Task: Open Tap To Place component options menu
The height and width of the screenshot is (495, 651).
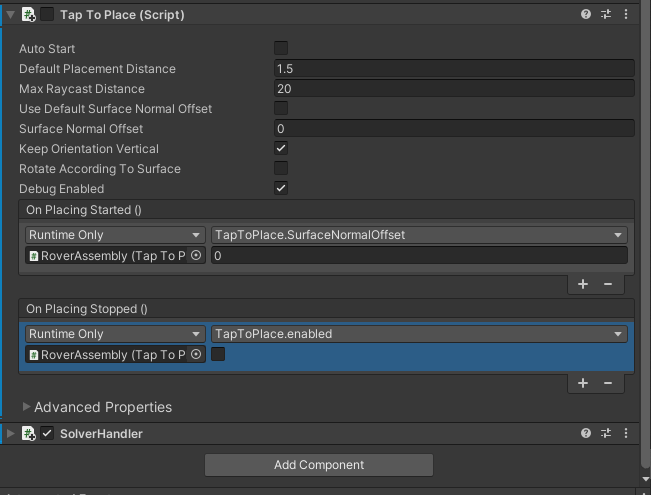Action: (626, 15)
